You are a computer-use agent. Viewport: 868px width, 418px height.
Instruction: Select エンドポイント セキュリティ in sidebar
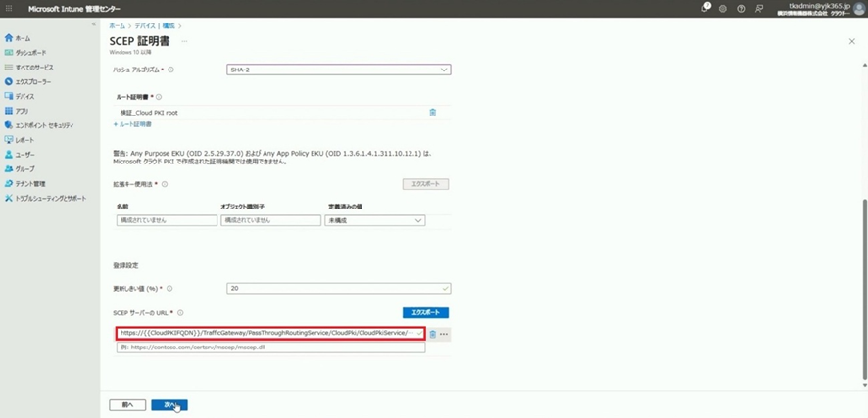43,125
